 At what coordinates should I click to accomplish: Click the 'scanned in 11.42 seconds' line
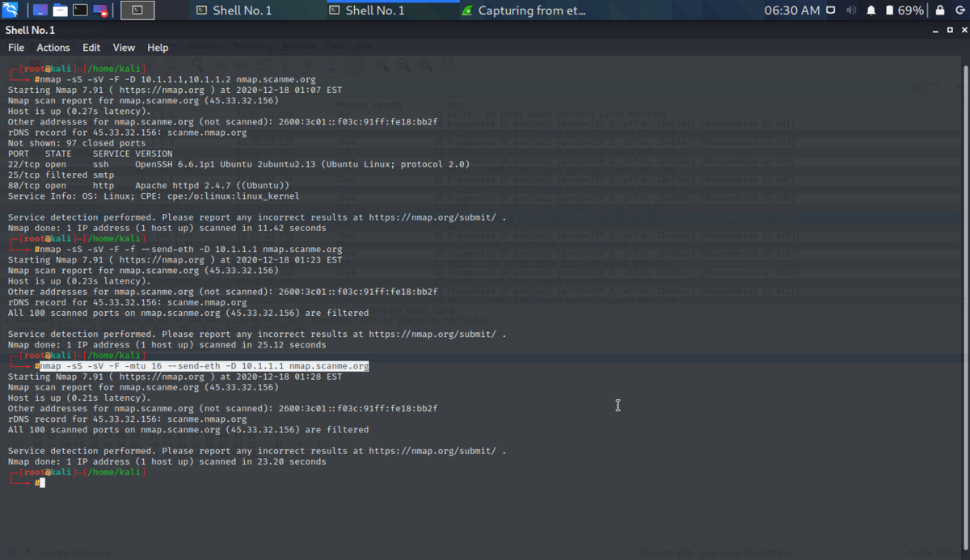click(x=167, y=228)
